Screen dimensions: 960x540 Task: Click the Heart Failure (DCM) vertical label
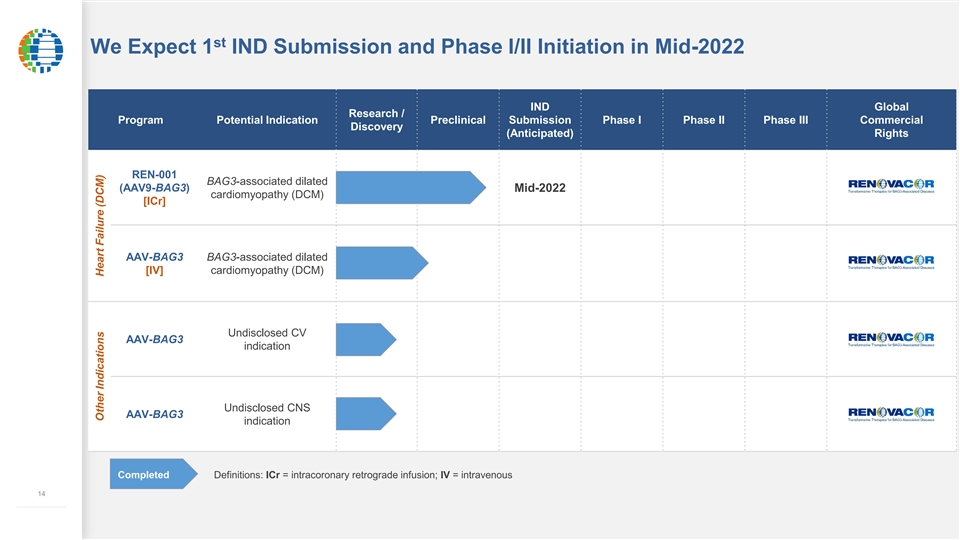(x=100, y=225)
